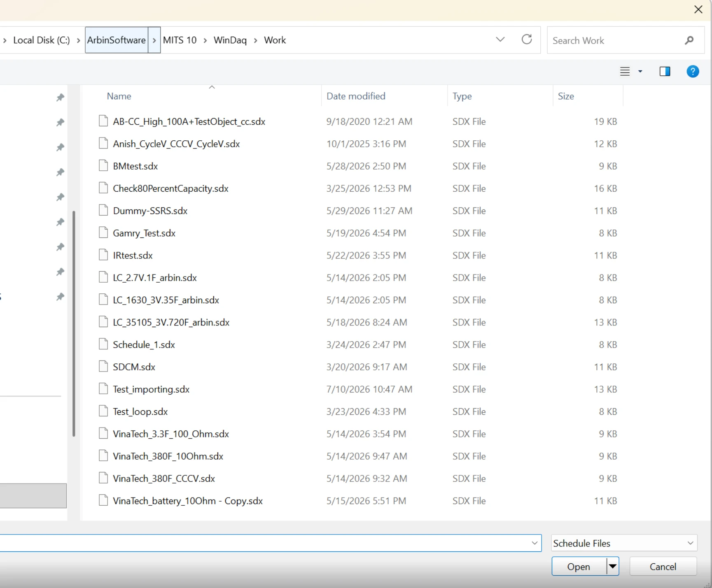Expand chevron after MITS 10 breadcrumb
712x588 pixels.
click(x=205, y=40)
